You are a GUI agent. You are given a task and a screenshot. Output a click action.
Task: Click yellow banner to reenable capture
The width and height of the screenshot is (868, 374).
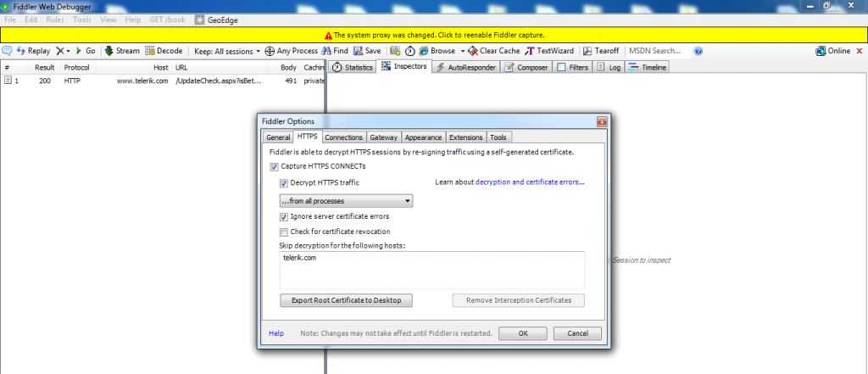click(x=434, y=35)
